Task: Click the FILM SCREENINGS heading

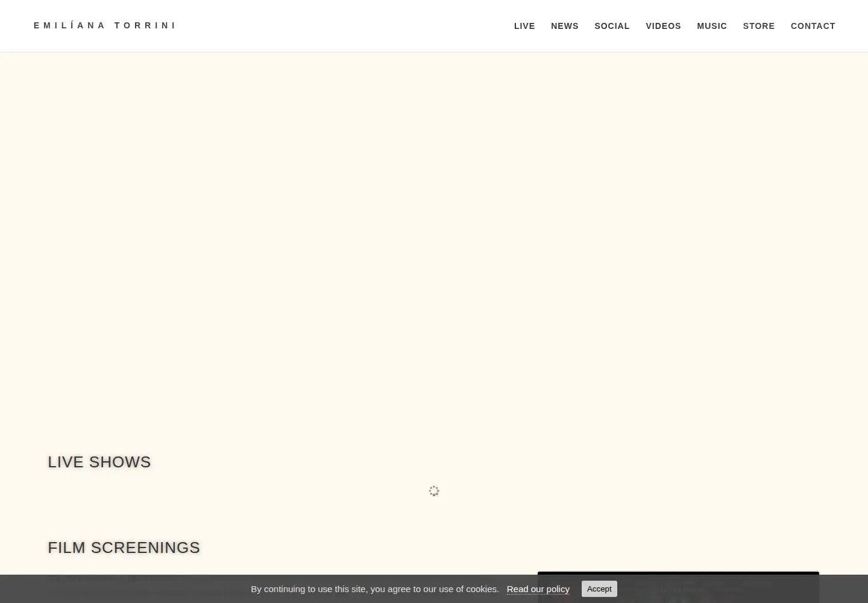Action: pyautogui.click(x=124, y=548)
